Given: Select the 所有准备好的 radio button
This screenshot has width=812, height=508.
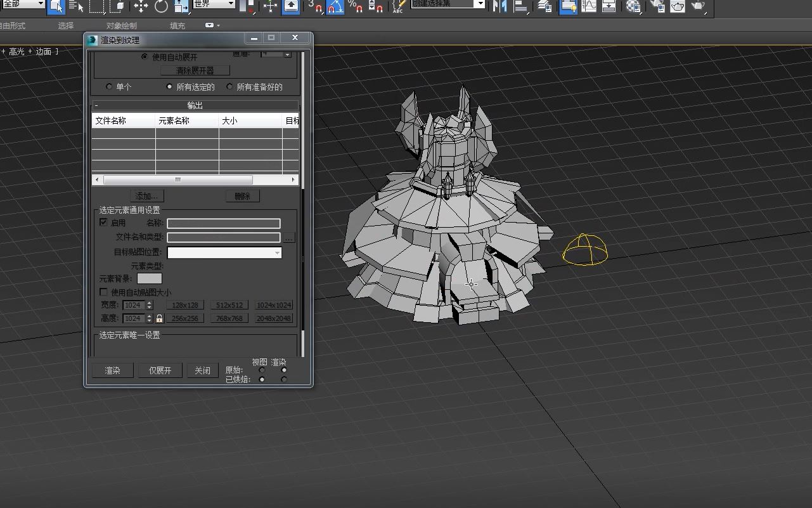Looking at the screenshot, I should tap(229, 87).
